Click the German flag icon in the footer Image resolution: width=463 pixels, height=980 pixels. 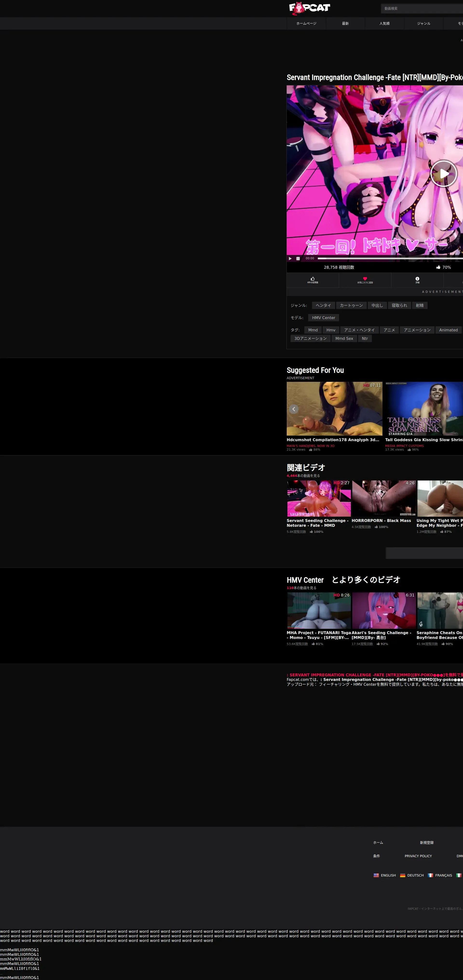[x=402, y=875]
